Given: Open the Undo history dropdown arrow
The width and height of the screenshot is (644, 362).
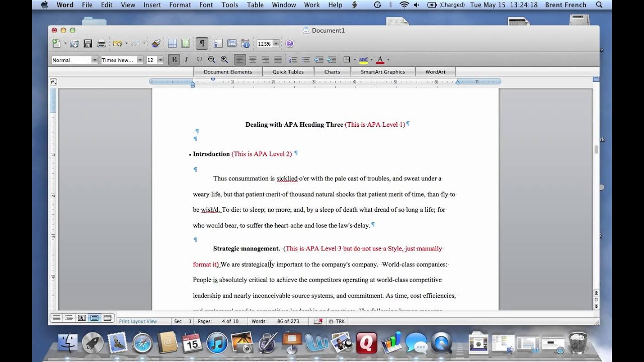Looking at the screenshot, I should point(126,44).
